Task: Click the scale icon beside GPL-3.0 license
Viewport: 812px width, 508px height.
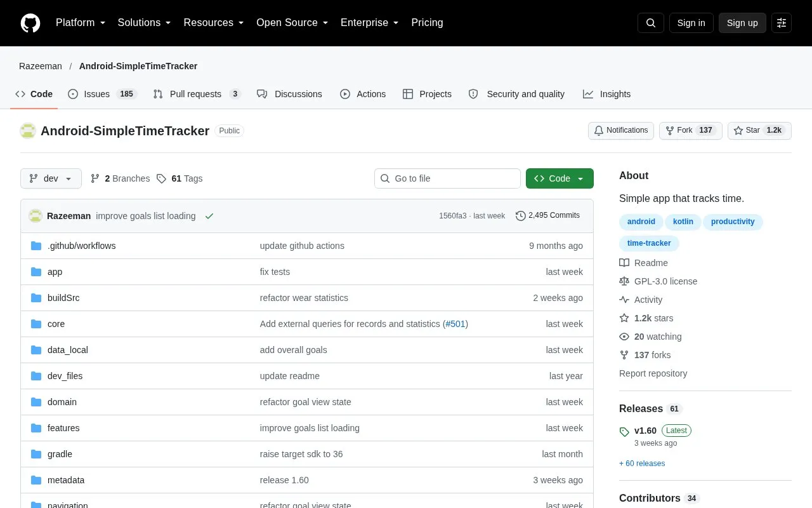Action: [x=624, y=281]
